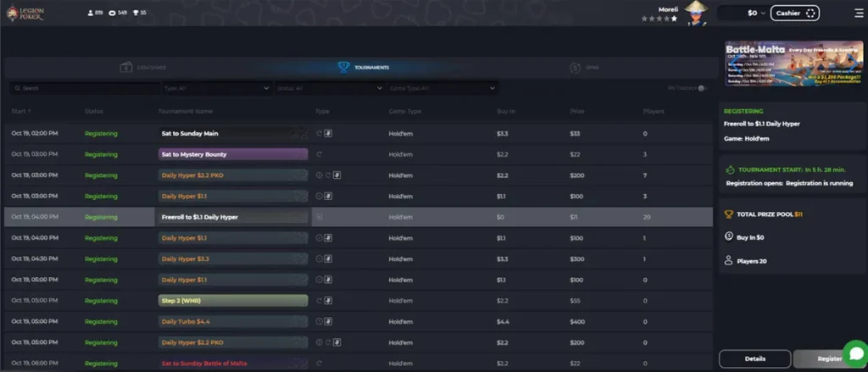The height and width of the screenshot is (372, 868).
Task: Open the Status: All filter dropdown
Action: click(x=329, y=88)
